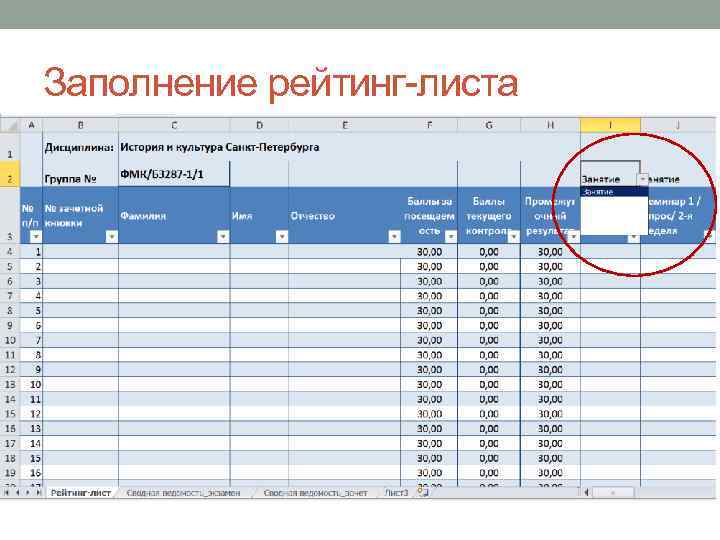
Task: Select column E header
Action: pos(345,125)
